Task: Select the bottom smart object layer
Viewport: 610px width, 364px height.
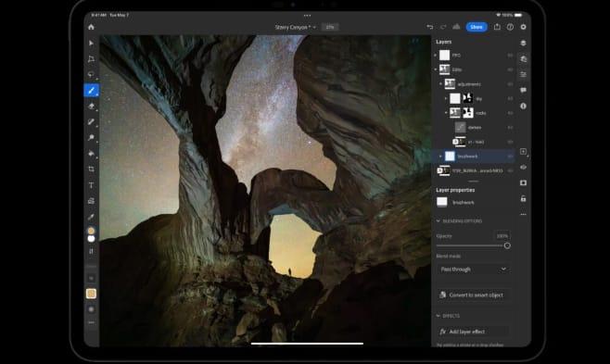Action: click(x=474, y=171)
